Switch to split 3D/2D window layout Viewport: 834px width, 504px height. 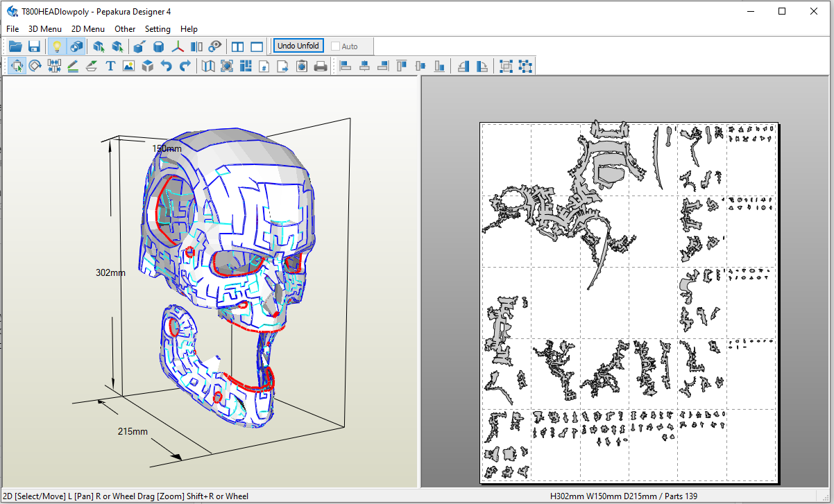pyautogui.click(x=238, y=46)
